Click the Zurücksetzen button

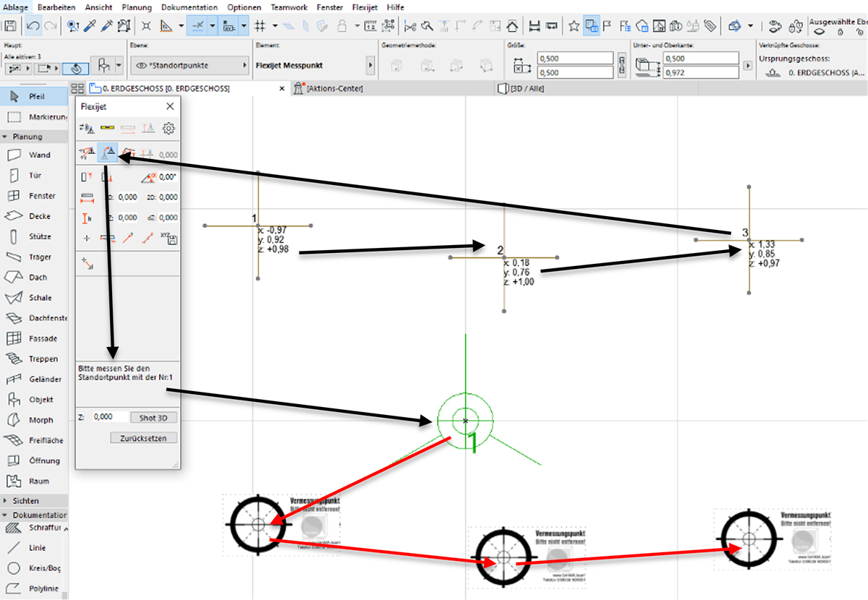143,438
